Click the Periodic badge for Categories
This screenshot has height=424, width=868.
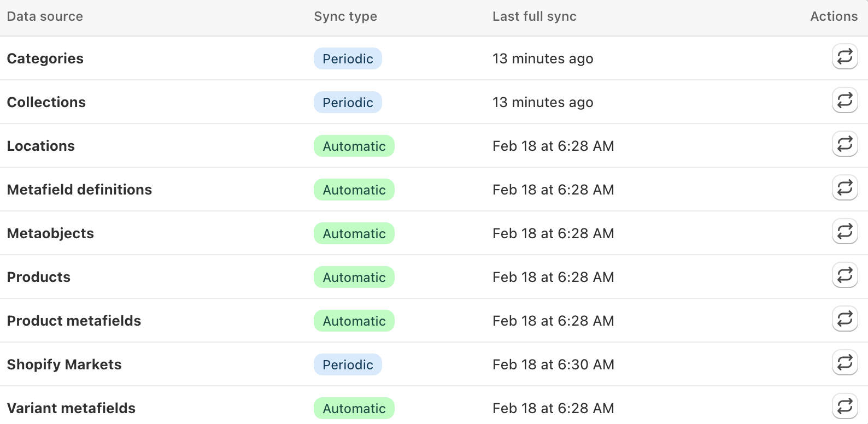point(348,58)
